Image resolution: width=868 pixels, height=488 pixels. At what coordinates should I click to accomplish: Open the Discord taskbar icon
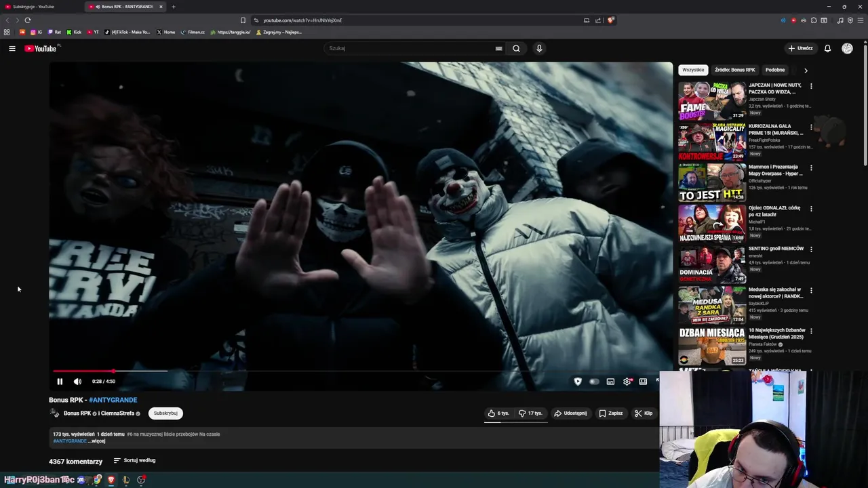[81, 480]
